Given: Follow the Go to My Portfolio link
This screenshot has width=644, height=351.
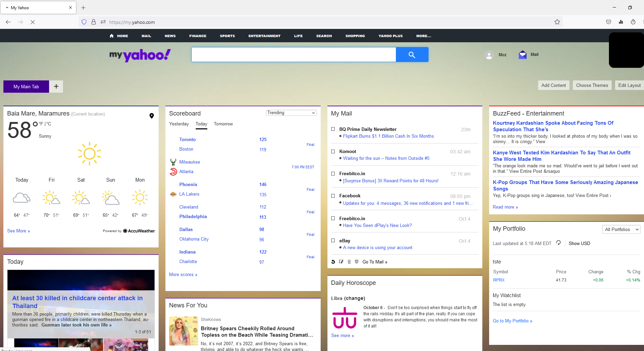Looking at the screenshot, I should pyautogui.click(x=512, y=321).
